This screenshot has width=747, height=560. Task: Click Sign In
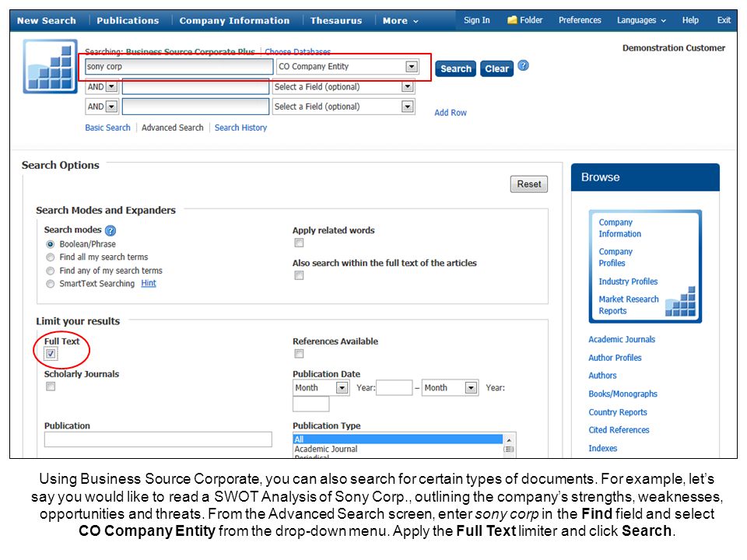477,20
